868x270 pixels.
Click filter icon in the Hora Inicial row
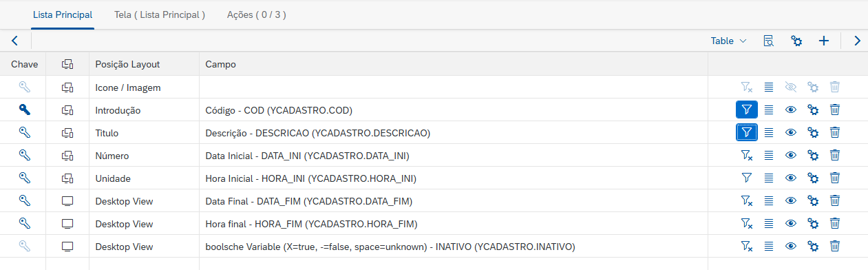(x=747, y=178)
